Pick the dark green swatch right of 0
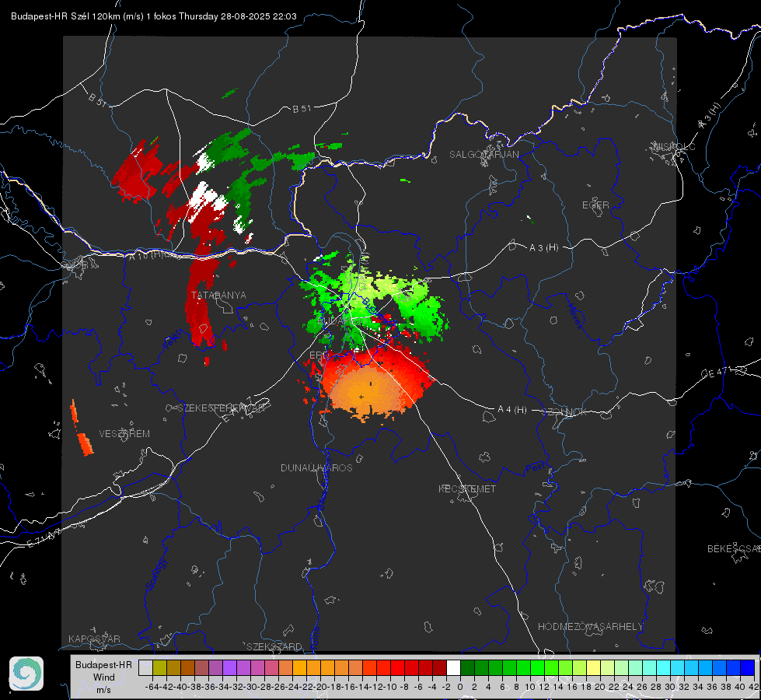This screenshot has width=761, height=700. click(x=467, y=667)
